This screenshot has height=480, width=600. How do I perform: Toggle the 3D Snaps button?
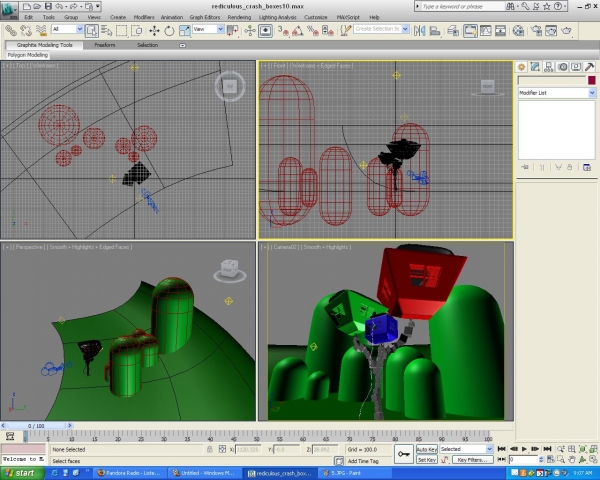point(283,30)
